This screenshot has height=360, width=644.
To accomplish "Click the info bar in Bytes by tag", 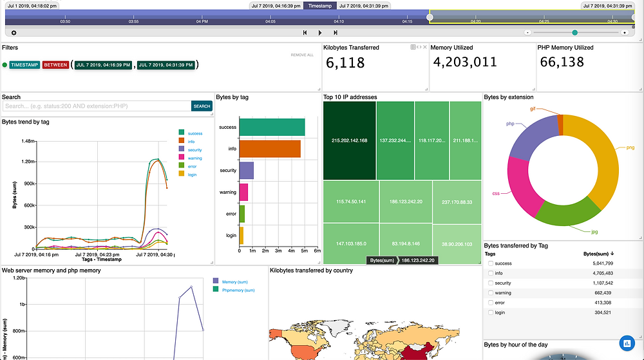I will click(270, 149).
